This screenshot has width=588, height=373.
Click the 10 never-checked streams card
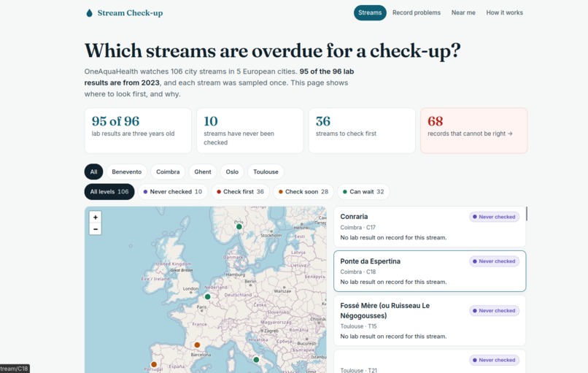pyautogui.click(x=249, y=131)
